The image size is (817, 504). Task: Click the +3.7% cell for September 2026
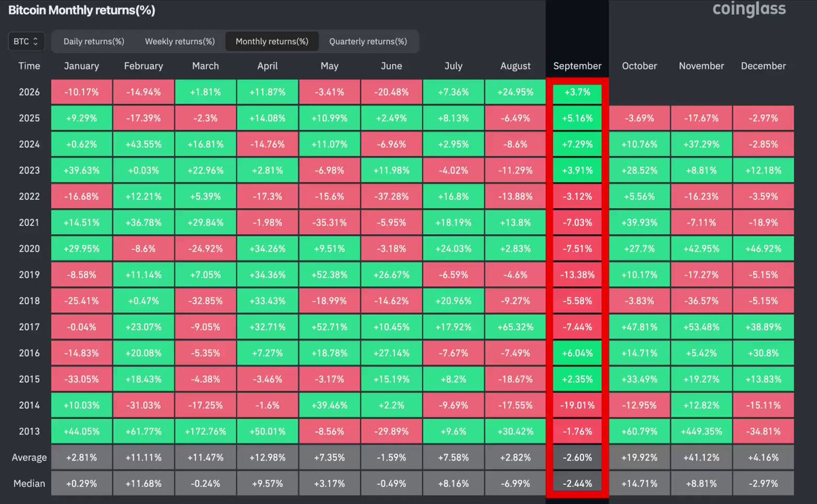coord(577,92)
